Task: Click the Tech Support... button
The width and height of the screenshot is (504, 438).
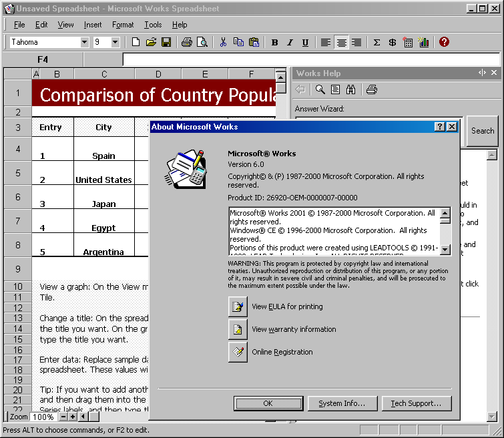Action: [417, 403]
